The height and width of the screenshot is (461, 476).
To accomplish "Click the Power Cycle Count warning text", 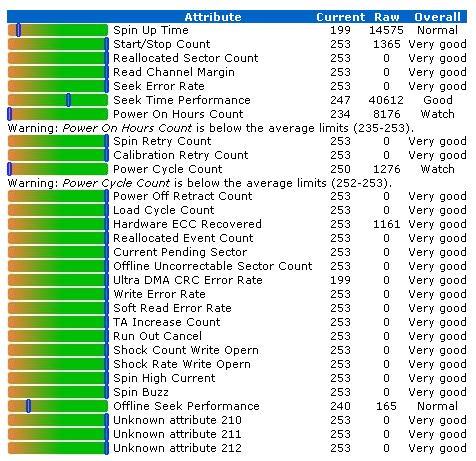I will pos(200,183).
